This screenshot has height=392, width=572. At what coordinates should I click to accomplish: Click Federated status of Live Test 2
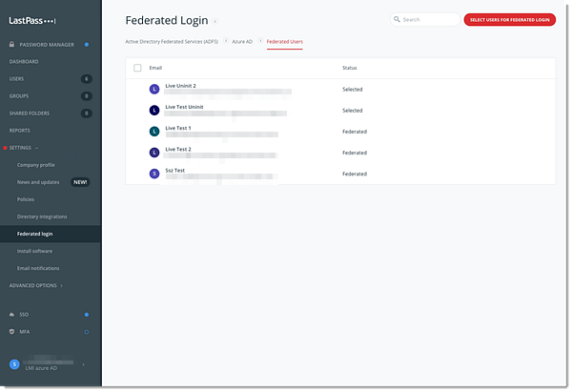pyautogui.click(x=355, y=153)
